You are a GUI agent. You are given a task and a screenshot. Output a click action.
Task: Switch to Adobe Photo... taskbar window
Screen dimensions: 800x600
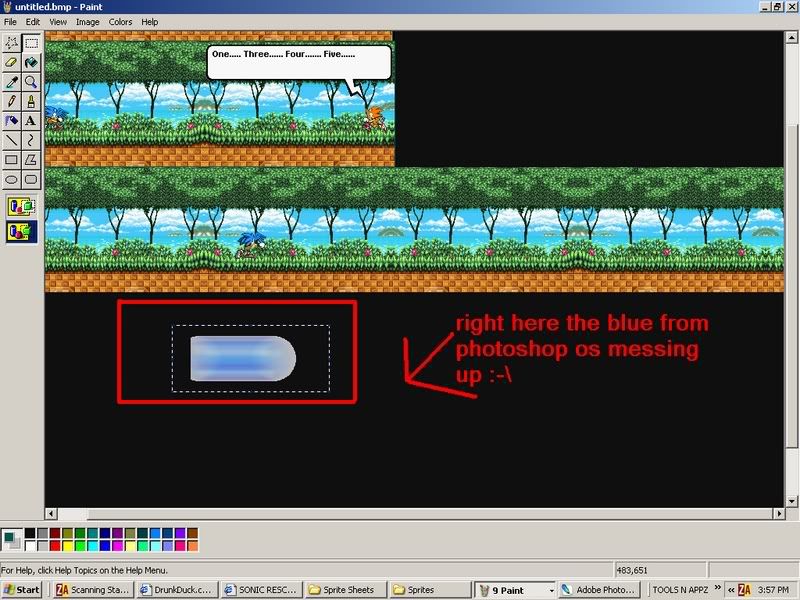[x=599, y=590]
